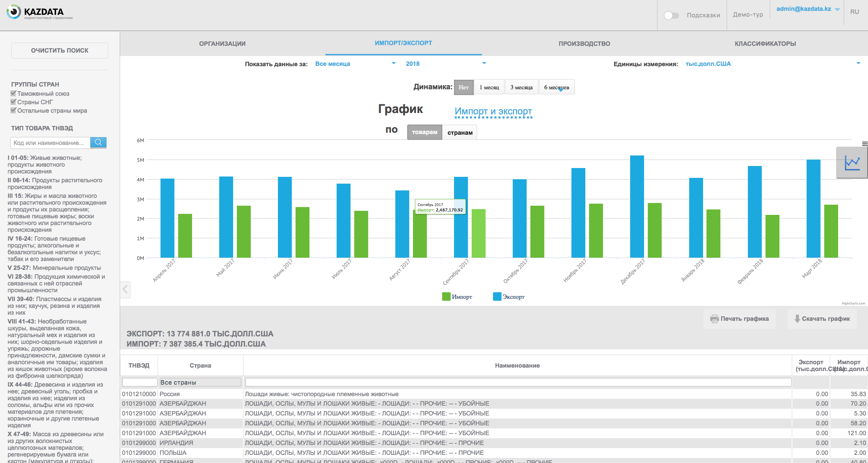The width and height of the screenshot is (868, 463).
Task: Click the highlighted Сентябрь 2017 import bar
Action: (x=478, y=233)
